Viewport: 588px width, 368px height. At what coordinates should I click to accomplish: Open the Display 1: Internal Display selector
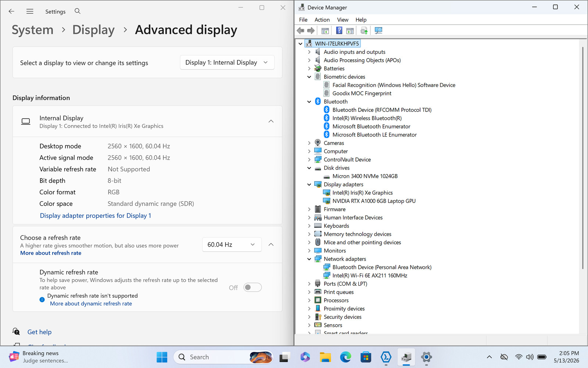[x=227, y=63]
